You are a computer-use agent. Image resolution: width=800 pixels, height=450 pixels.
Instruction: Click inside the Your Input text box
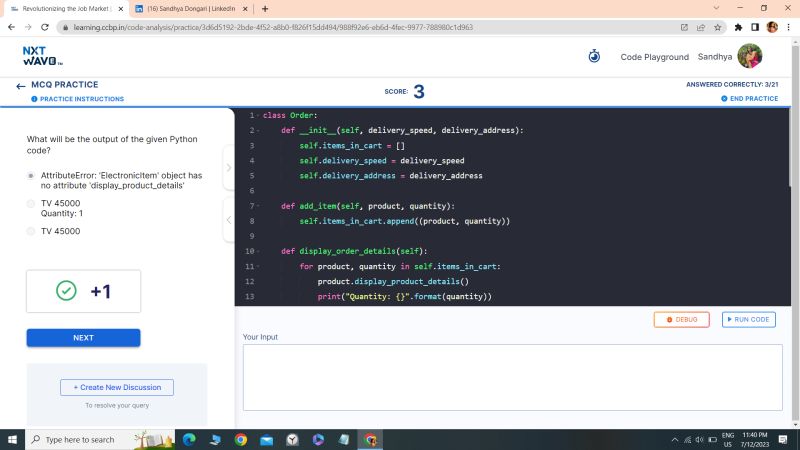(512, 377)
